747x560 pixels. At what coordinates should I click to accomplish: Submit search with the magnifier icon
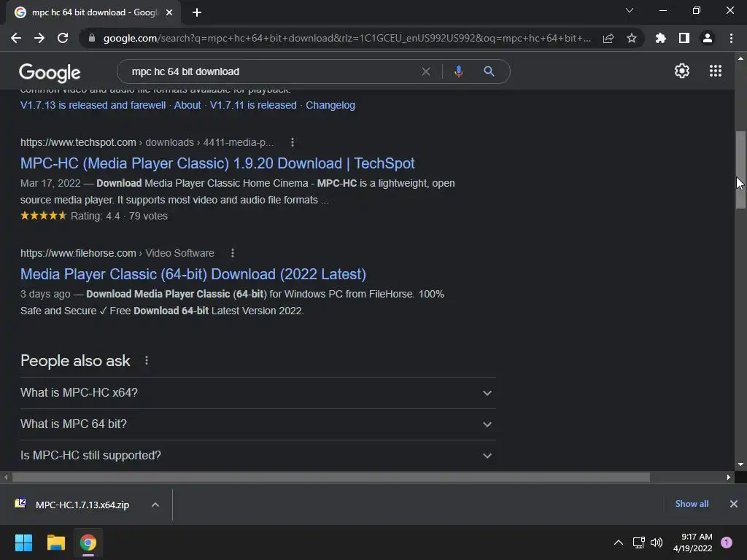(x=489, y=71)
